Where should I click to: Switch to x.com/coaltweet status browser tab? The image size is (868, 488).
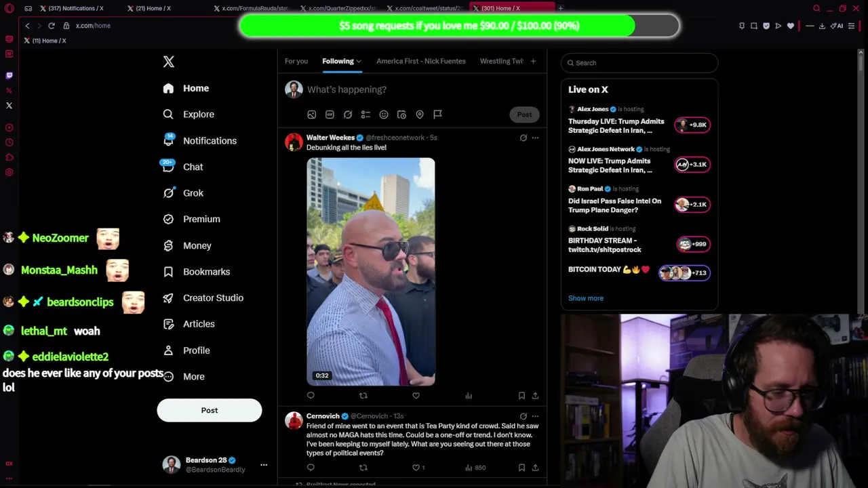point(427,8)
